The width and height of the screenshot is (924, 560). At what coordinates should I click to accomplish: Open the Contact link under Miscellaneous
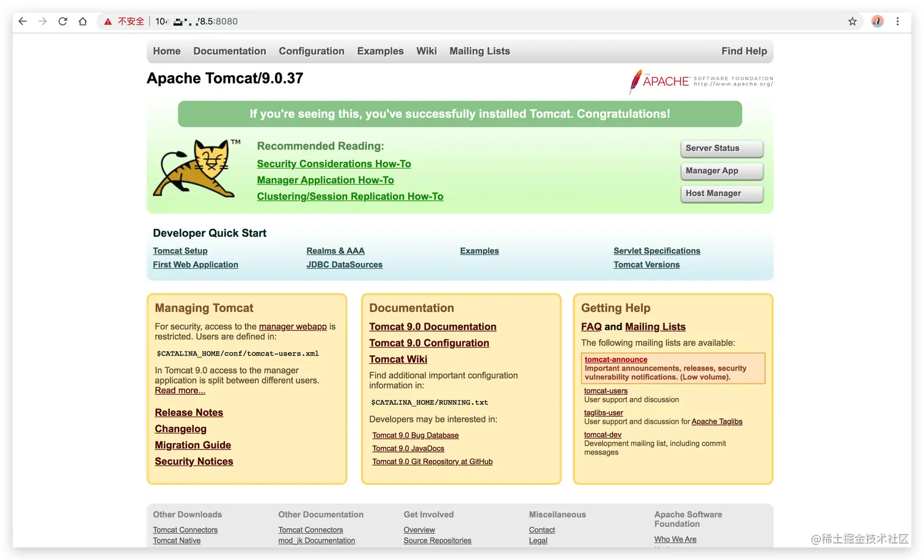pyautogui.click(x=542, y=530)
